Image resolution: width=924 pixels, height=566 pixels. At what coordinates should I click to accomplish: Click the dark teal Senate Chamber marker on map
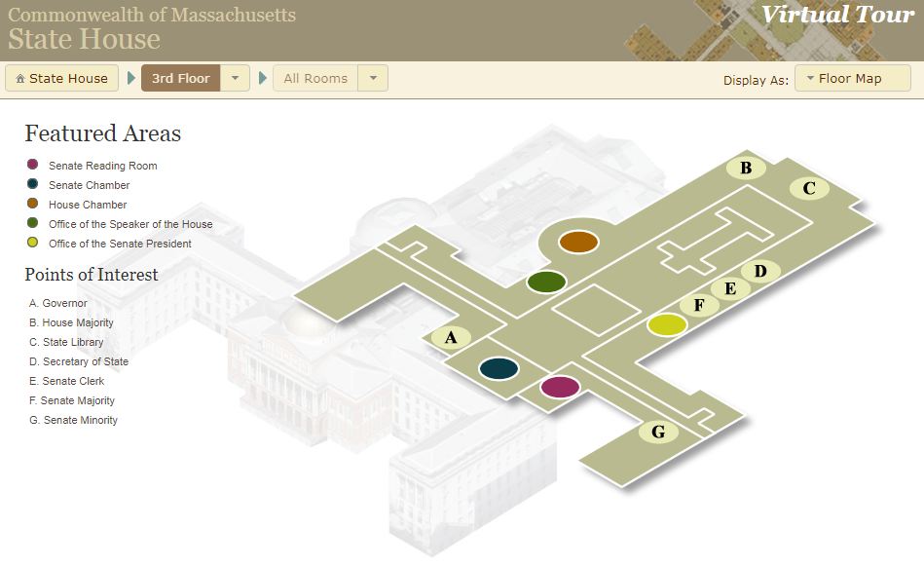499,368
